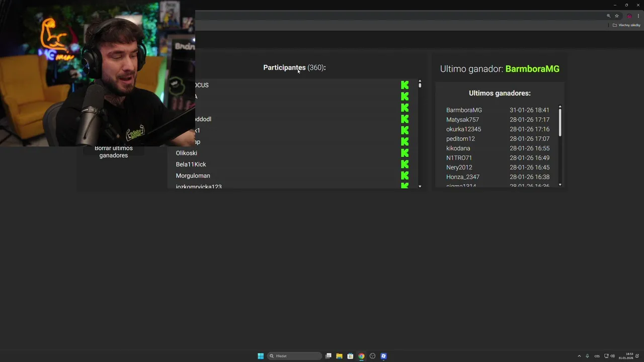Click timestamp 28-01-26 16:55

click(x=529, y=148)
